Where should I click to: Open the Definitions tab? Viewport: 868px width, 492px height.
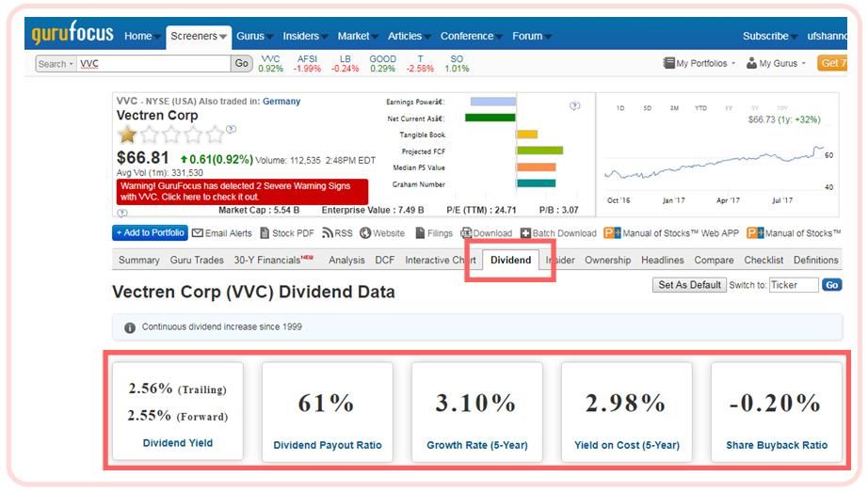[816, 260]
